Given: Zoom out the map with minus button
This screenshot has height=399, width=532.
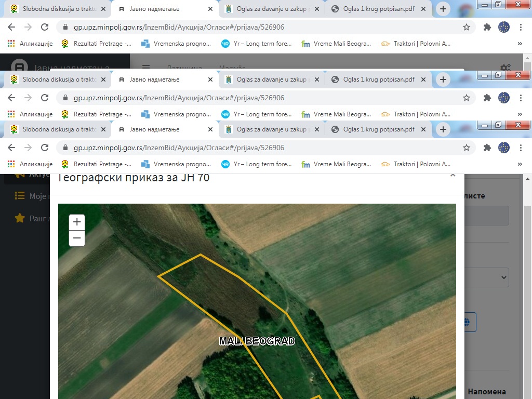Looking at the screenshot, I should [77, 238].
